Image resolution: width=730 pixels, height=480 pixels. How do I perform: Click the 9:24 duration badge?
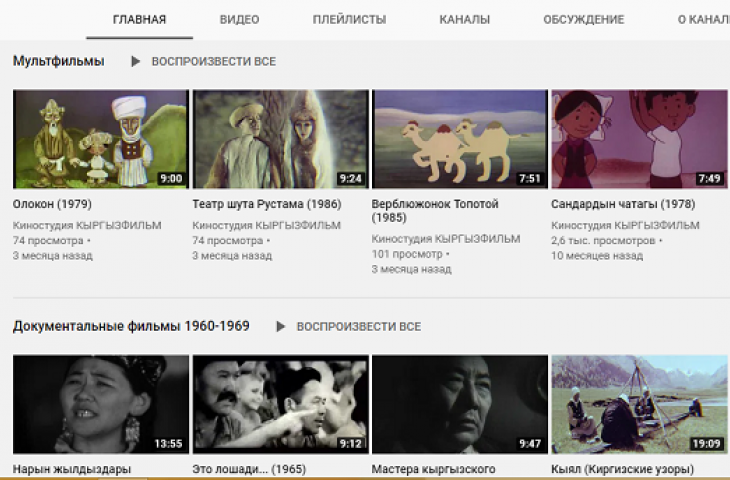coord(351,179)
